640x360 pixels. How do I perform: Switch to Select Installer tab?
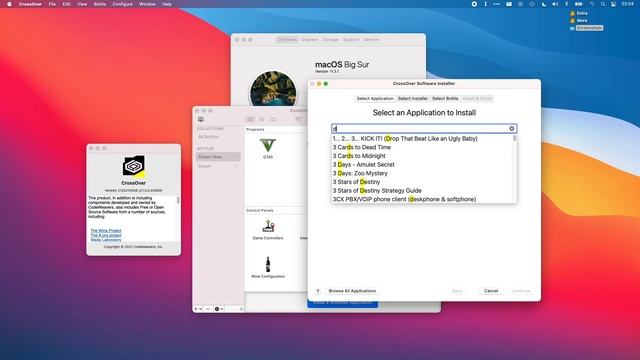coord(413,98)
